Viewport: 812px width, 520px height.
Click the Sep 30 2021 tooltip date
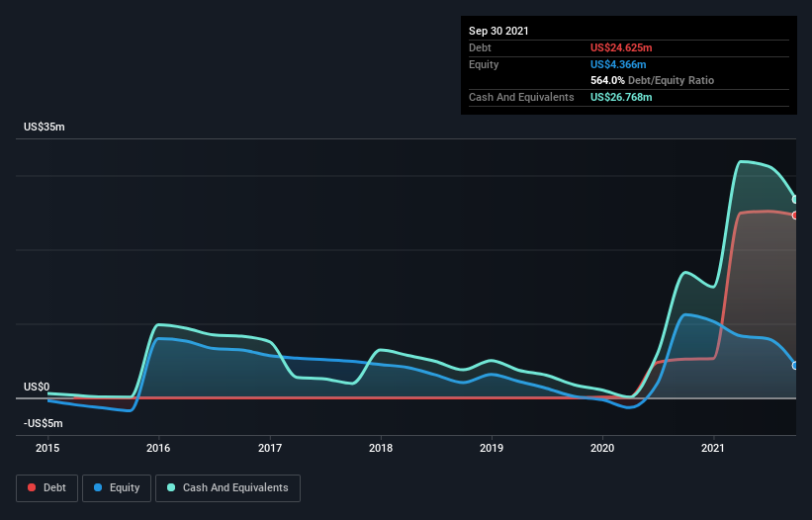pyautogui.click(x=498, y=31)
